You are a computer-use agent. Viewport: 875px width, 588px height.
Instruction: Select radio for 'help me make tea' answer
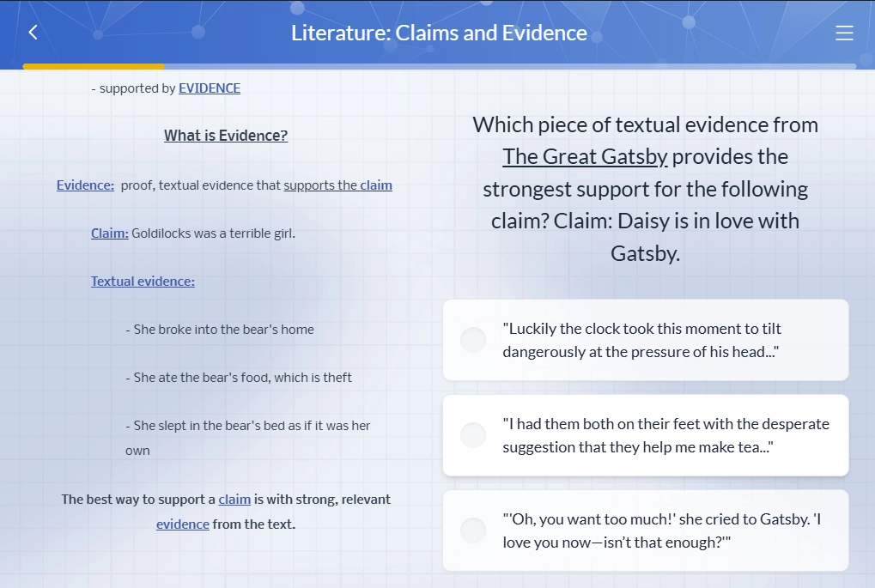point(472,435)
